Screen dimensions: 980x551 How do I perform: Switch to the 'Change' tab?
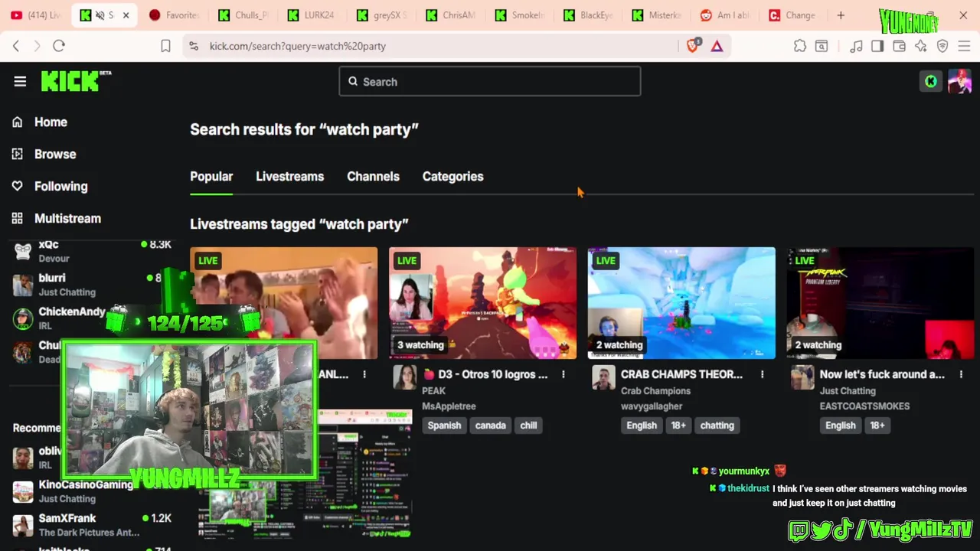pyautogui.click(x=793, y=15)
